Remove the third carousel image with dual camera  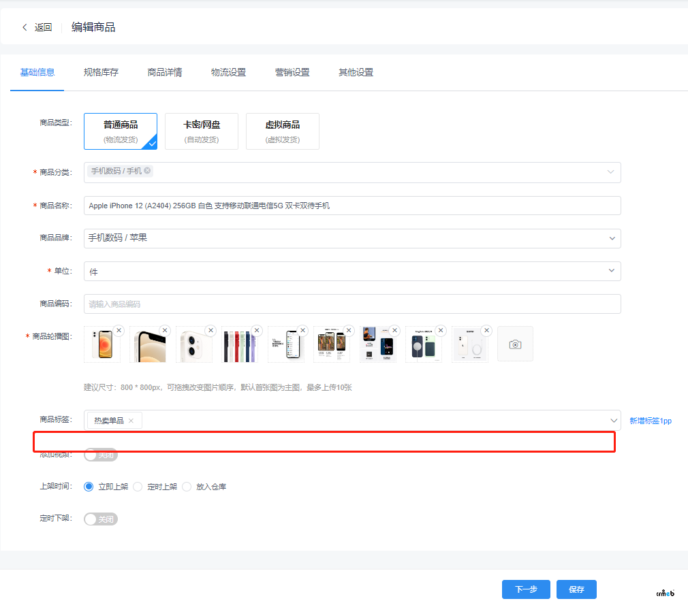coord(211,330)
